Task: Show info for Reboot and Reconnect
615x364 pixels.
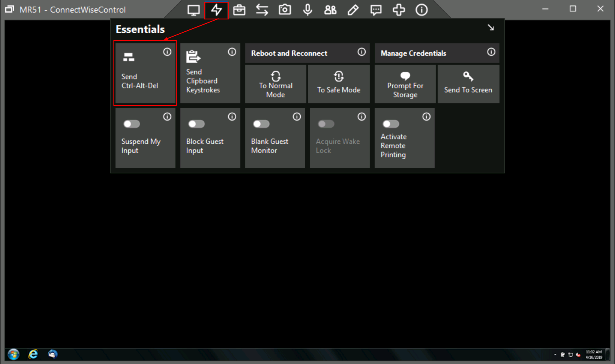Action: pyautogui.click(x=362, y=52)
